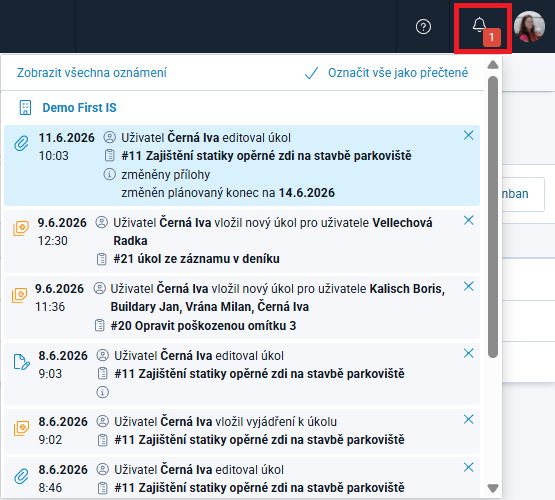Click the notification bell icon
Viewport: 555px width, 500px height.
(480, 25)
